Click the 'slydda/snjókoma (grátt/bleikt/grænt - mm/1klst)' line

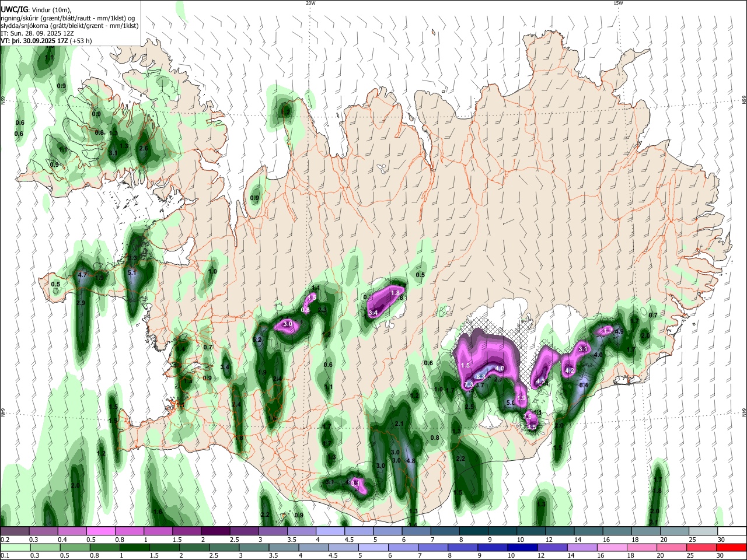coord(69,26)
